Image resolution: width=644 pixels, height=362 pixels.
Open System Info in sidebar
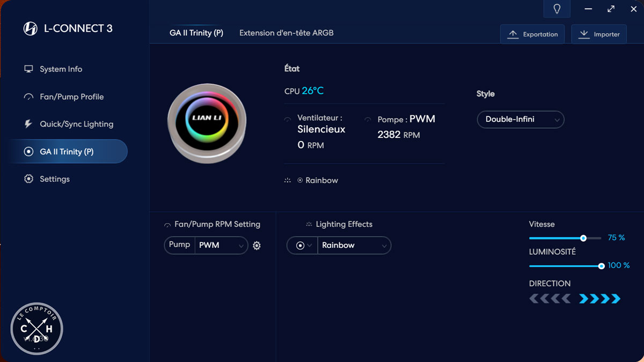[x=61, y=69]
